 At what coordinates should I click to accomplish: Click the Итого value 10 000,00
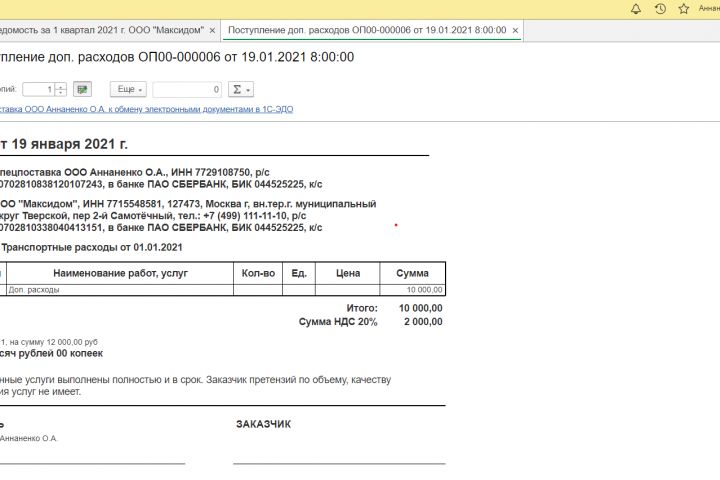(421, 308)
